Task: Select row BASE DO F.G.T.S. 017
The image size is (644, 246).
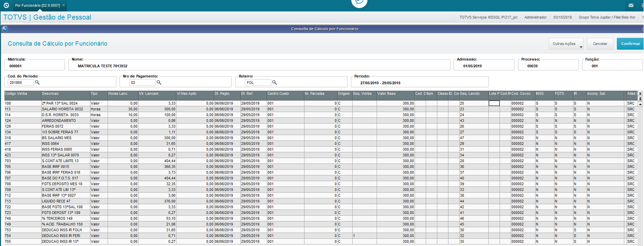Action: [x=321, y=178]
